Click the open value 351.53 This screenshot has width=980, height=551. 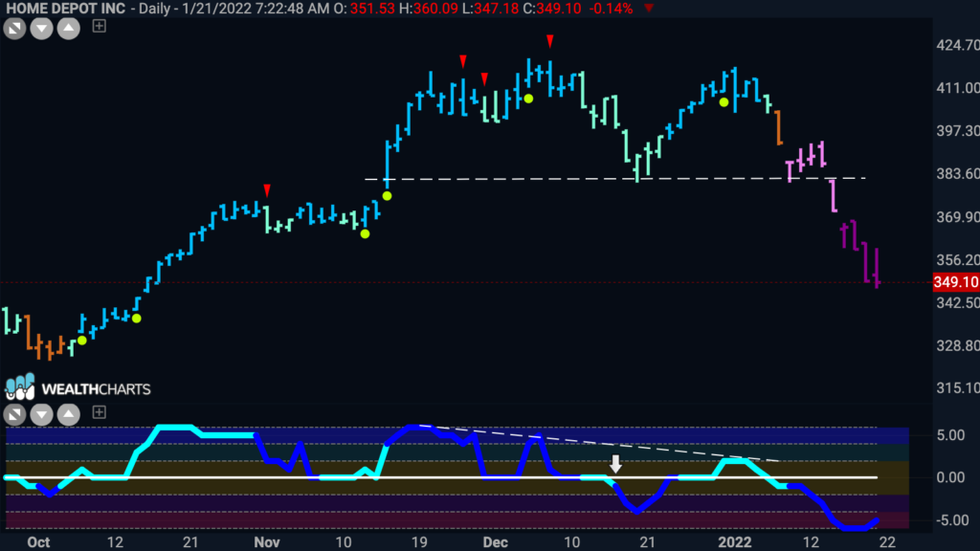pyautogui.click(x=372, y=9)
